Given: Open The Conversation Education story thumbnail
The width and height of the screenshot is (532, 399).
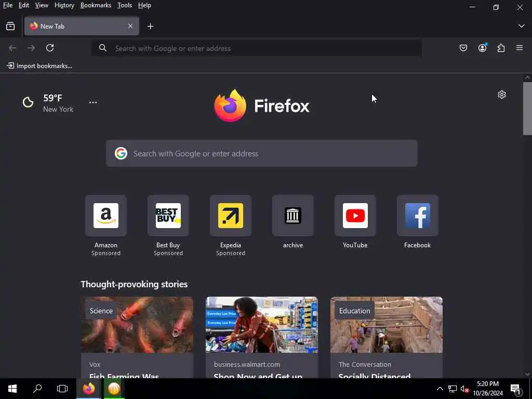Looking at the screenshot, I should tap(387, 325).
